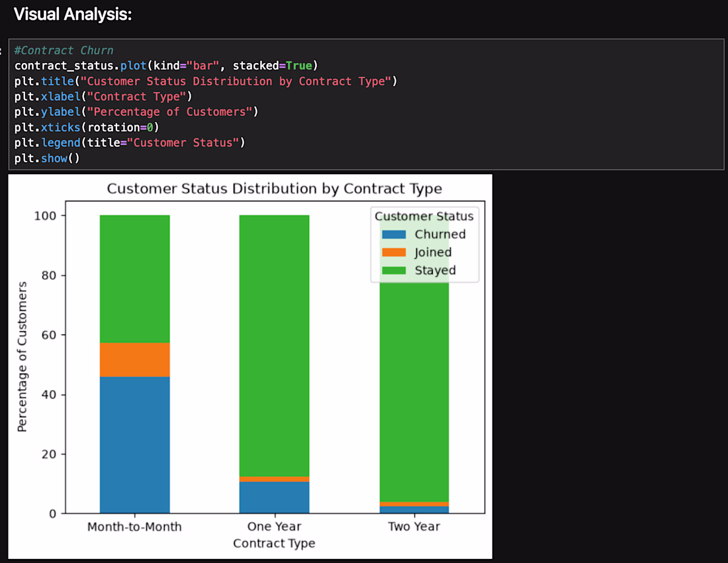Click the plt.xlabel code line

click(x=103, y=97)
